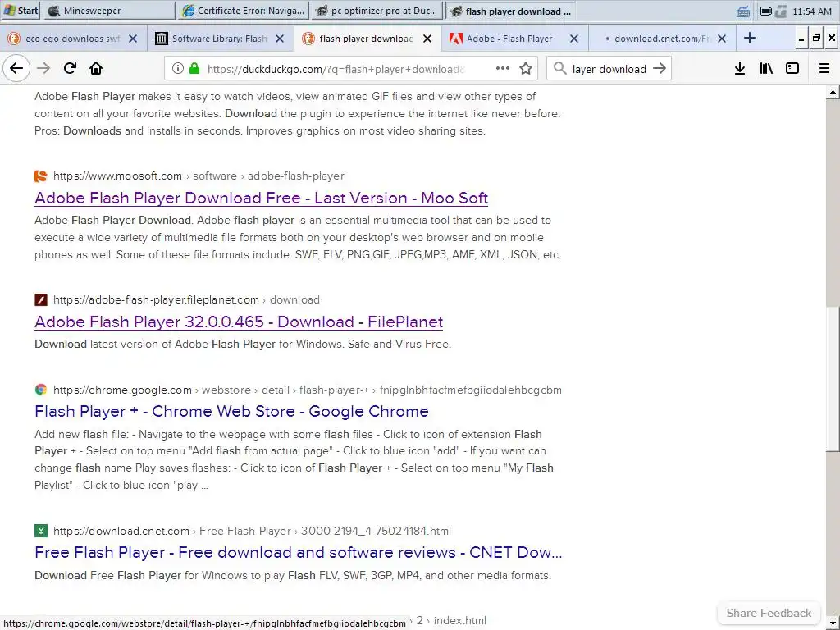Switch to Minesweeper in taskbar
The image size is (840, 630).
[x=109, y=11]
